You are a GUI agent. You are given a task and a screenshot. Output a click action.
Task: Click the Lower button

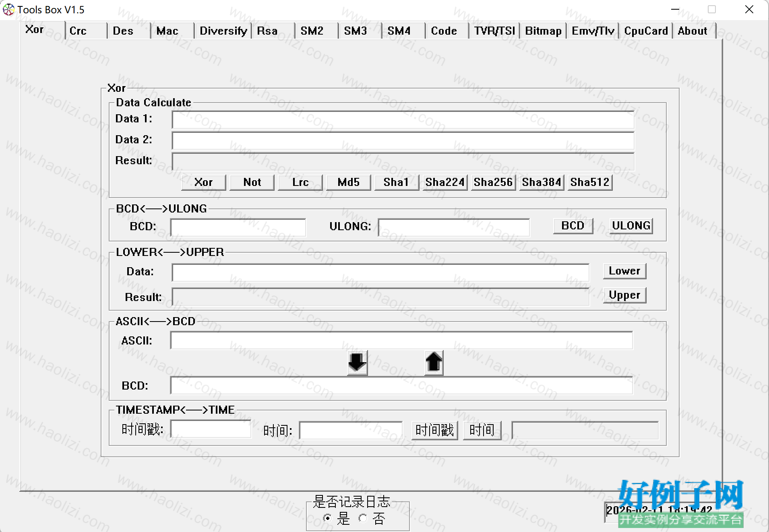(x=624, y=271)
